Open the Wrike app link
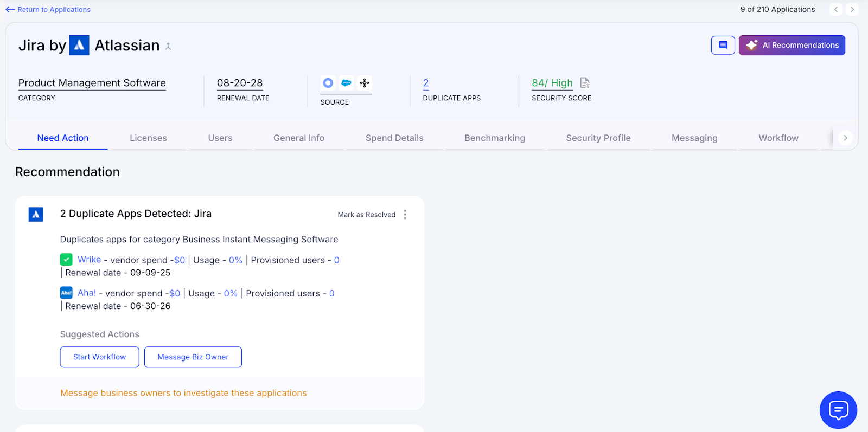Viewport: 868px width, 432px height. 90,260
